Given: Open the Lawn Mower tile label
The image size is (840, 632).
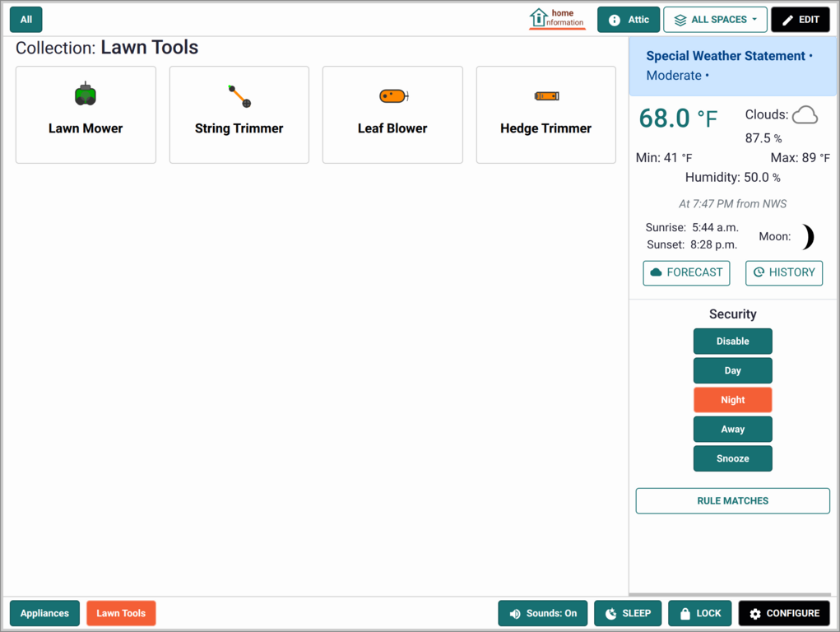Looking at the screenshot, I should 86,128.
